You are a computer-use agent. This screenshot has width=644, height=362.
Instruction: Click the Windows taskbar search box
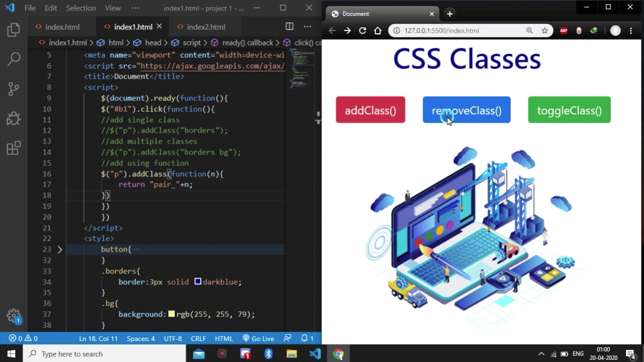coord(105,354)
